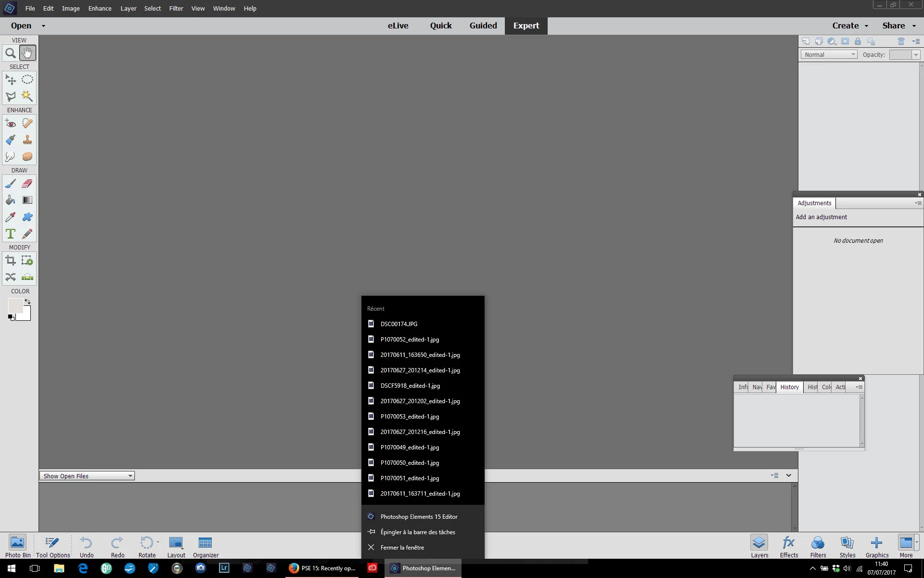Image resolution: width=924 pixels, height=578 pixels.
Task: Expand the Create dropdown menu
Action: [850, 26]
